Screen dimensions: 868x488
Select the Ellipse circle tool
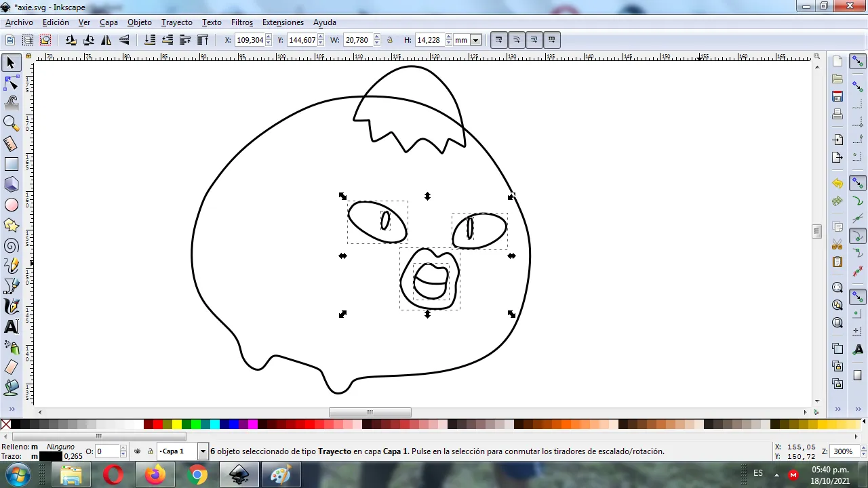11,205
